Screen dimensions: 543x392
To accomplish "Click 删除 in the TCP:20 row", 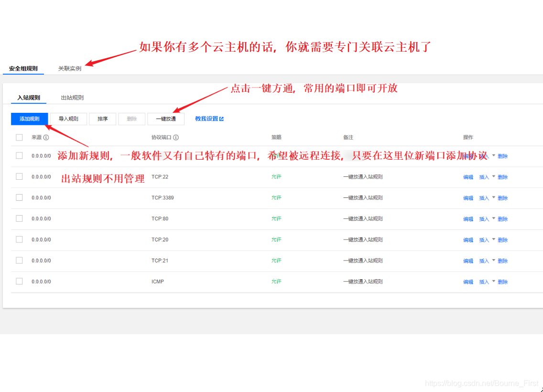I will point(502,240).
